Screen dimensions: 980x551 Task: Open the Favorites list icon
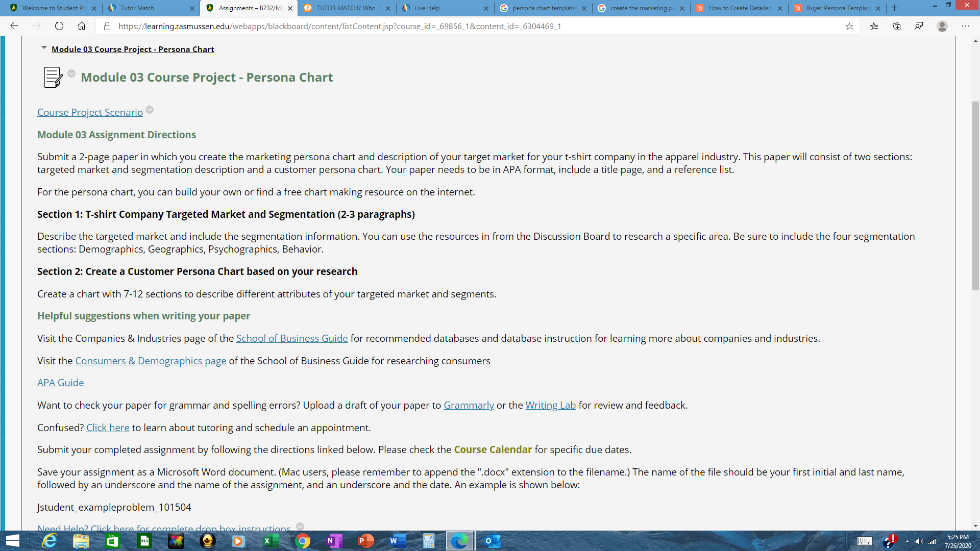(874, 27)
